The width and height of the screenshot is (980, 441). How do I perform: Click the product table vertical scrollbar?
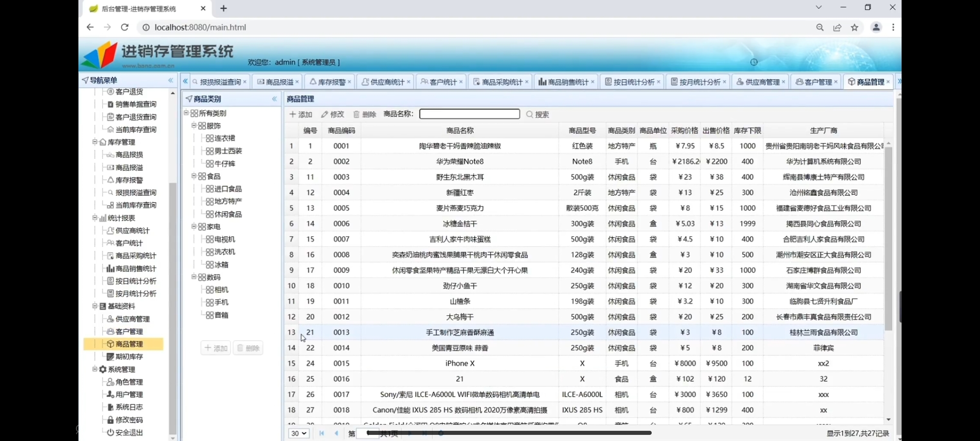(889, 239)
